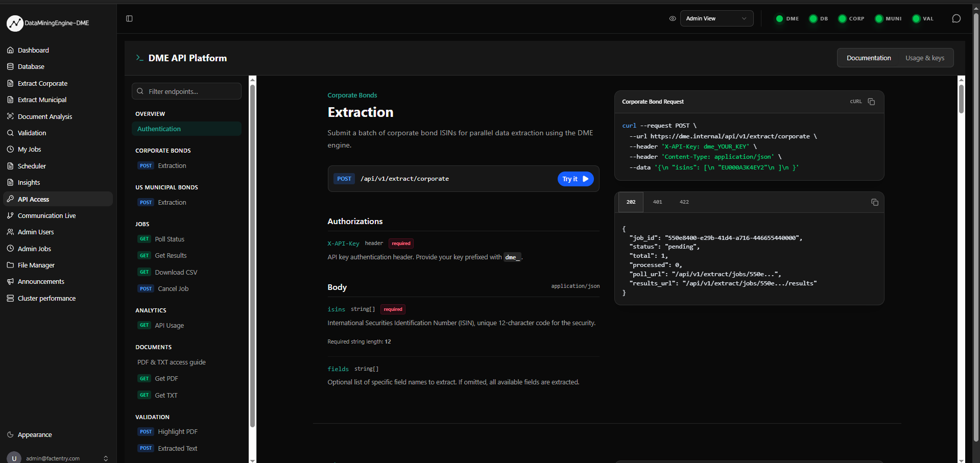The width and height of the screenshot is (980, 463).
Task: Open the chat bubble icon in header
Action: tap(956, 18)
